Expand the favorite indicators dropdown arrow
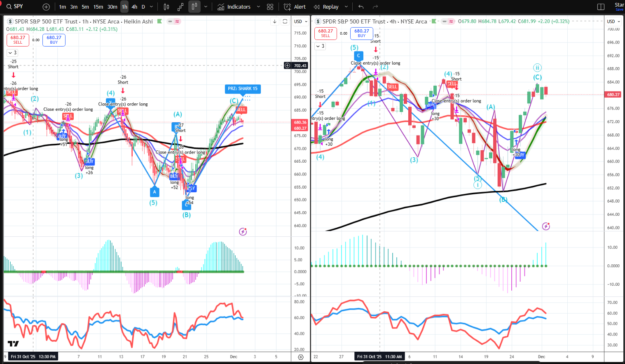Screen dimensions: 625x364 [258, 7]
